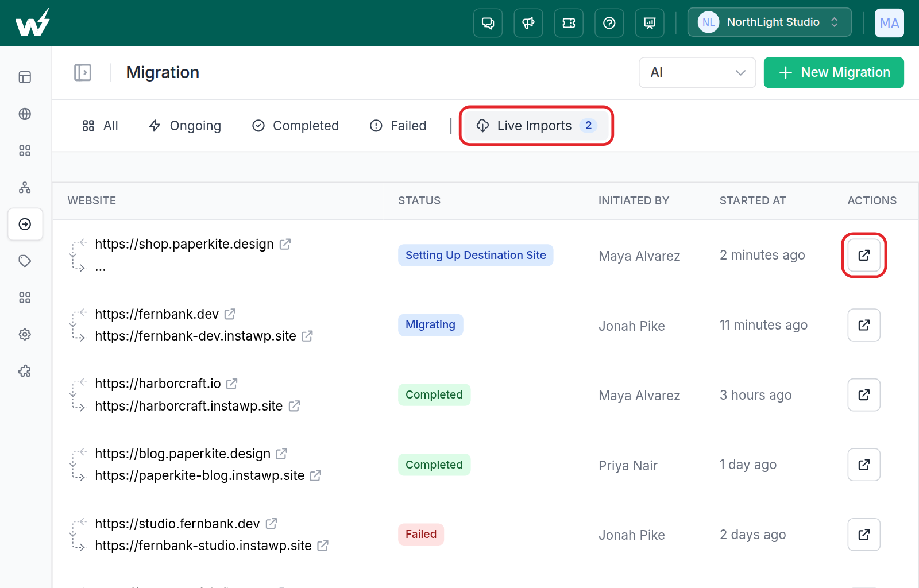
Task: Open the help question mark icon
Action: (x=609, y=23)
